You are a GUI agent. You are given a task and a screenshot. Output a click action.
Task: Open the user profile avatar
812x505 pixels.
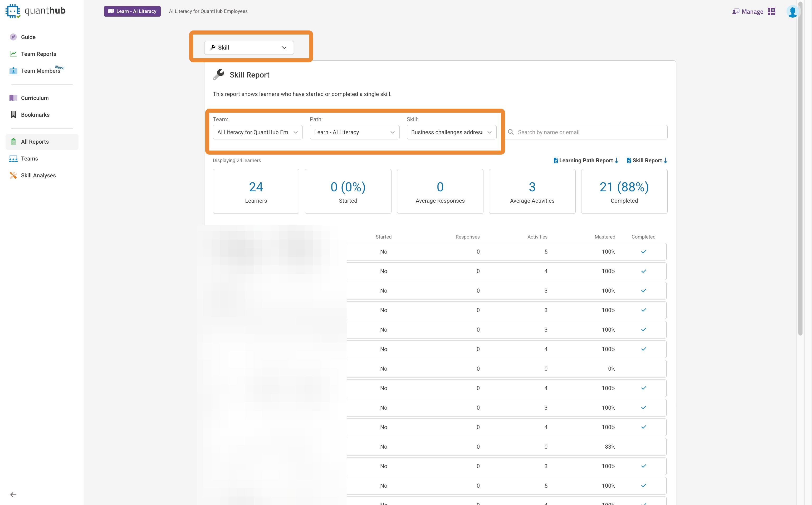pos(792,12)
